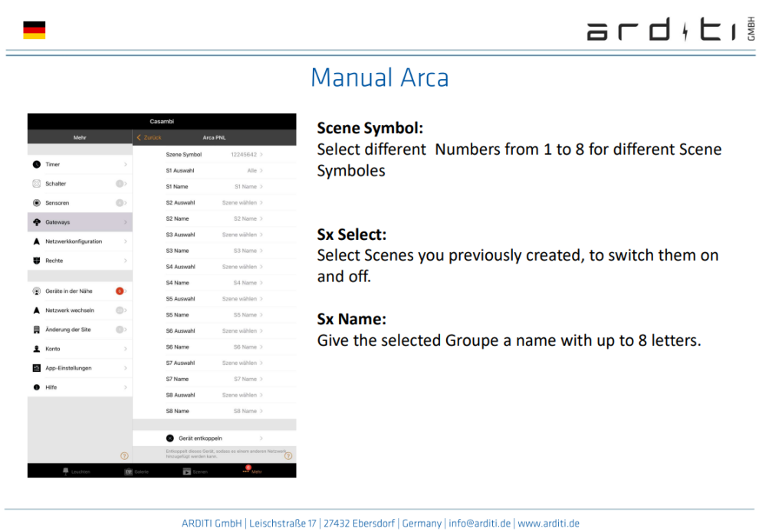Click the Hilfe row label
Viewport: 759px width, 532px height.
(x=51, y=388)
